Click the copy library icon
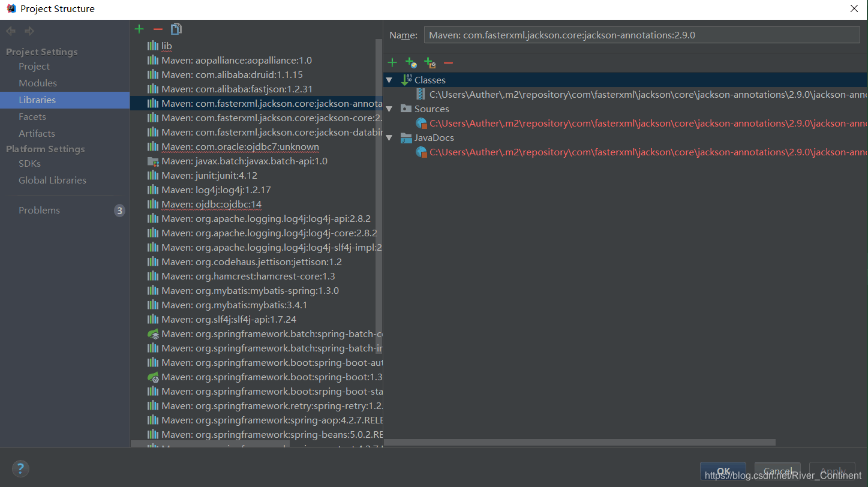 pyautogui.click(x=176, y=29)
